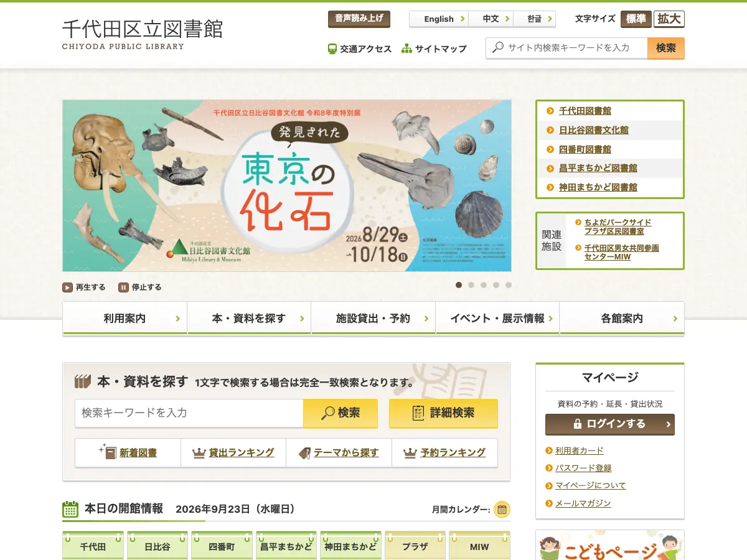Screen dimensions: 747x560
Task: Click the arrow bullet beside 千代田図書館
Action: click(x=550, y=111)
